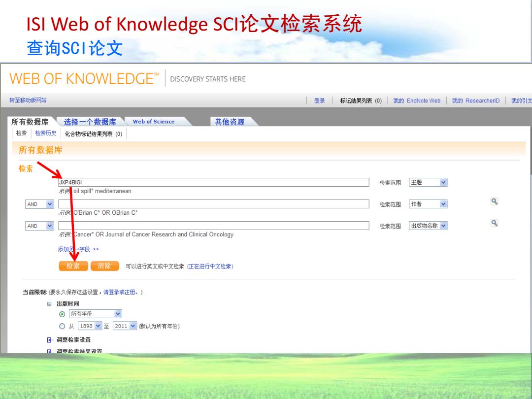Screen dimensions: 532x399
Task: Open the 作者 search field dropdown
Action: click(428, 204)
